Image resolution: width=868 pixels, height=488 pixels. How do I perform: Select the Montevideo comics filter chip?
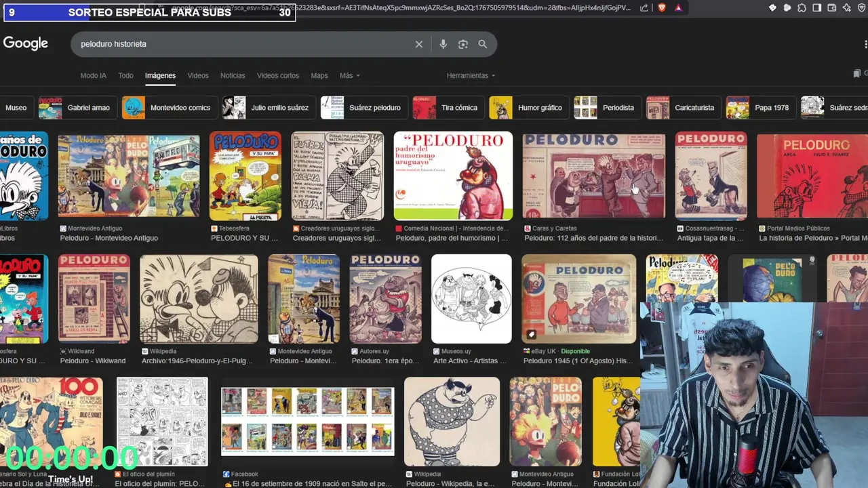click(x=169, y=108)
